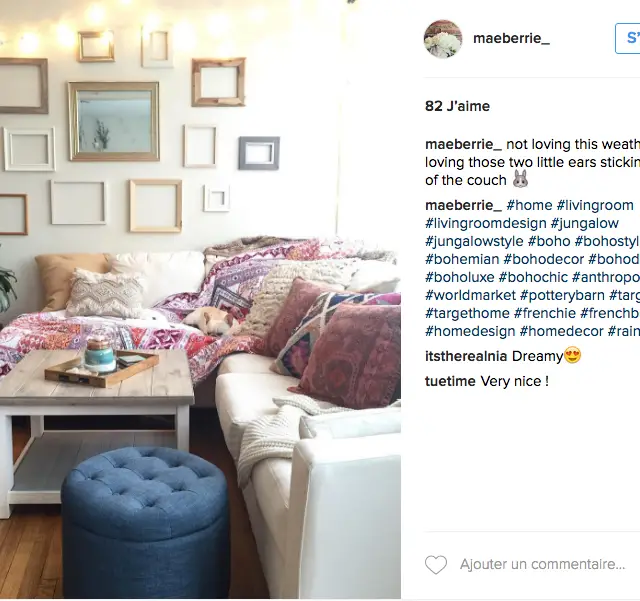Viewport: 640px width, 601px height.
Task: Visit the #bohemian hashtag page
Action: pos(462,259)
